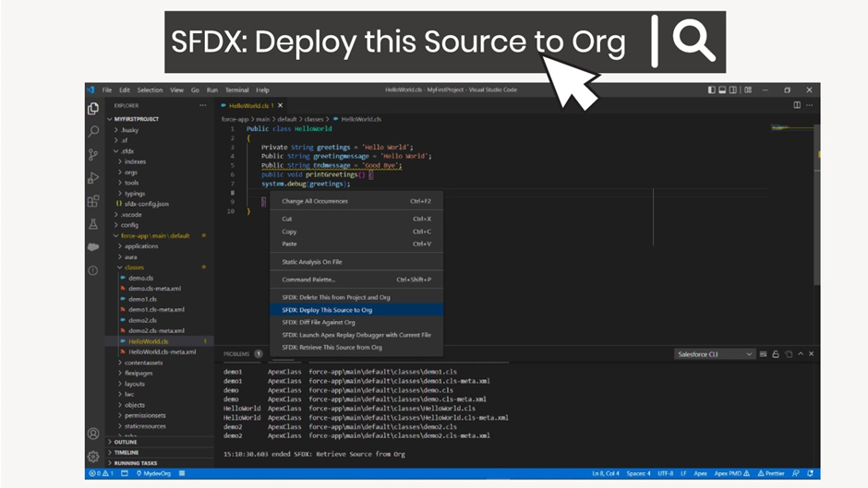Click the classes breadcrumb segment
This screenshot has height=488, width=868.
pyautogui.click(x=313, y=119)
